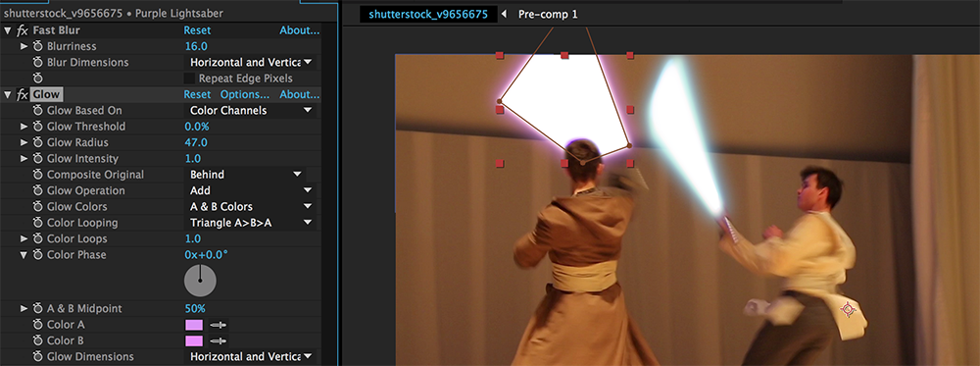Enable the Glow Based On stopwatch
The height and width of the screenshot is (366, 980).
point(37,111)
